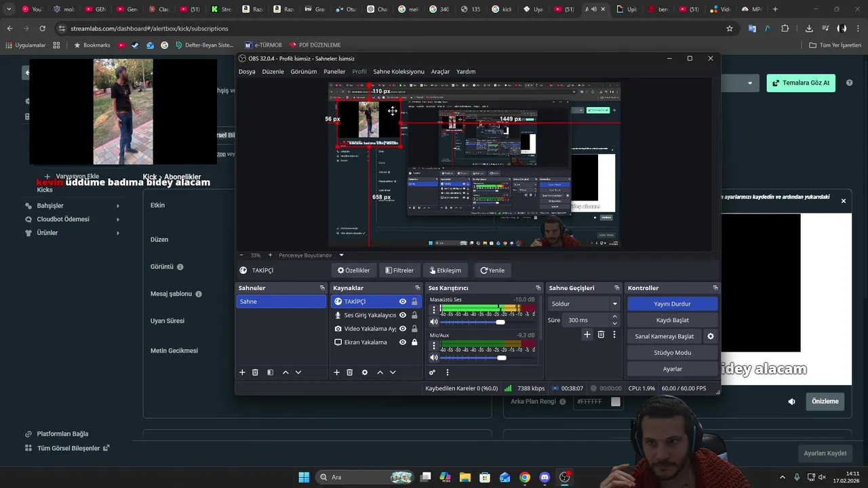The height and width of the screenshot is (488, 868).
Task: Start recording with Kaydı Başlat
Action: click(x=672, y=320)
